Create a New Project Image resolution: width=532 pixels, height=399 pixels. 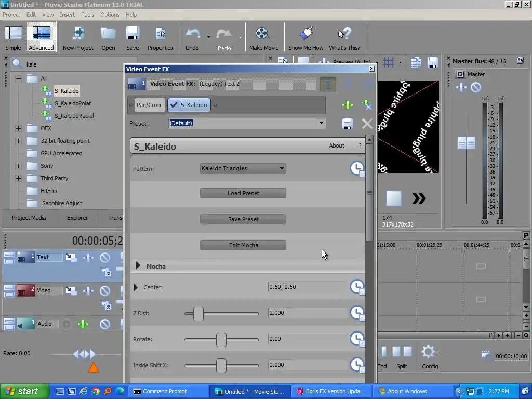(x=78, y=38)
